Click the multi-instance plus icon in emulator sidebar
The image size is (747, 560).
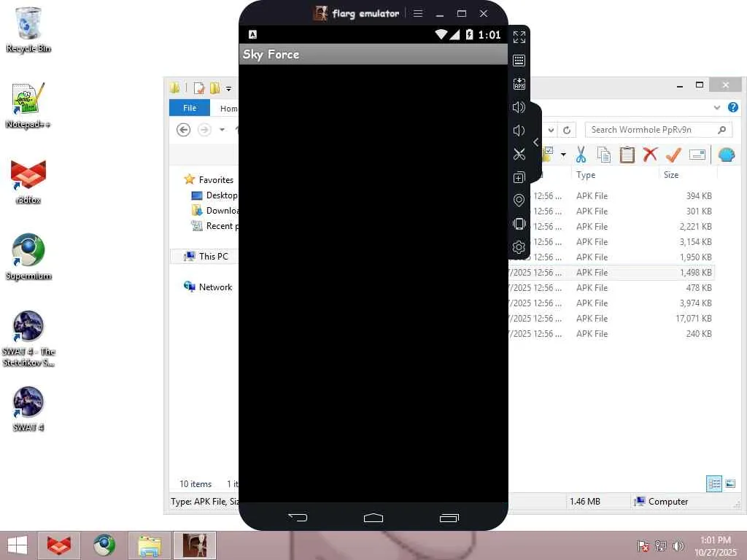[x=519, y=177]
